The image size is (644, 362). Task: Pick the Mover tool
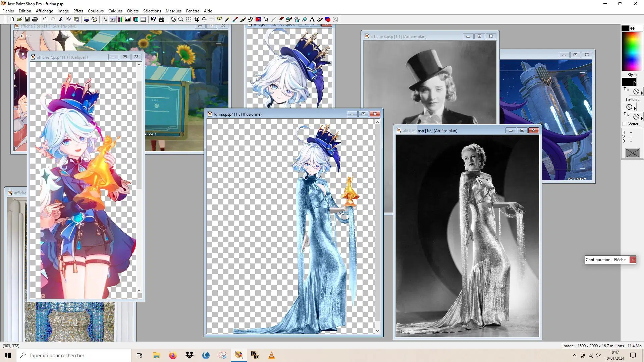pos(204,19)
